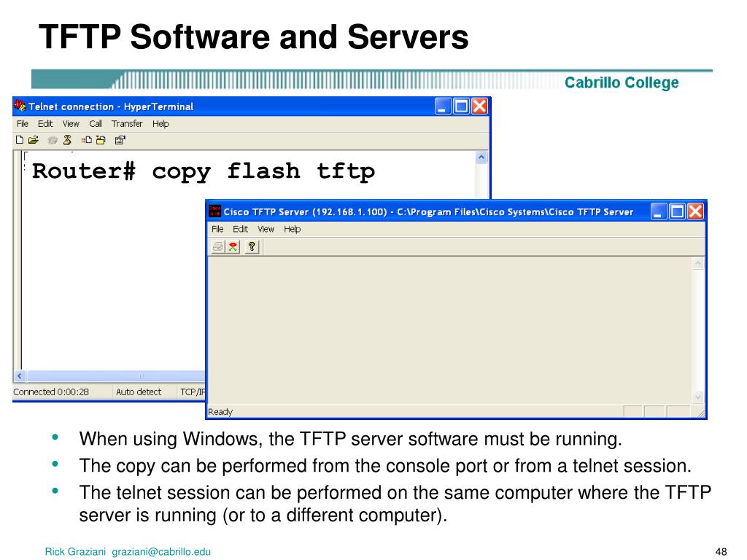Viewport: 747px width, 560px height.
Task: Open Transfer menu in HyperTerminal
Action: point(127,124)
